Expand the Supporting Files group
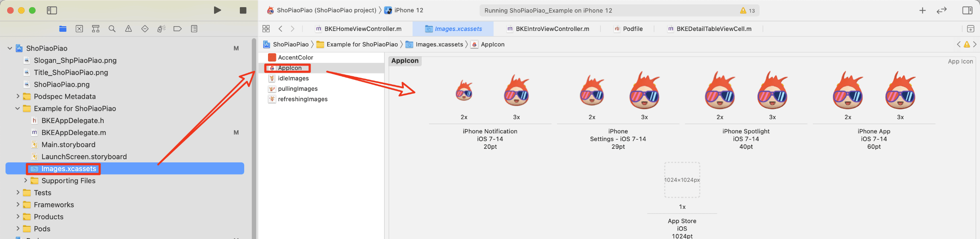The image size is (980, 239). pos(26,180)
